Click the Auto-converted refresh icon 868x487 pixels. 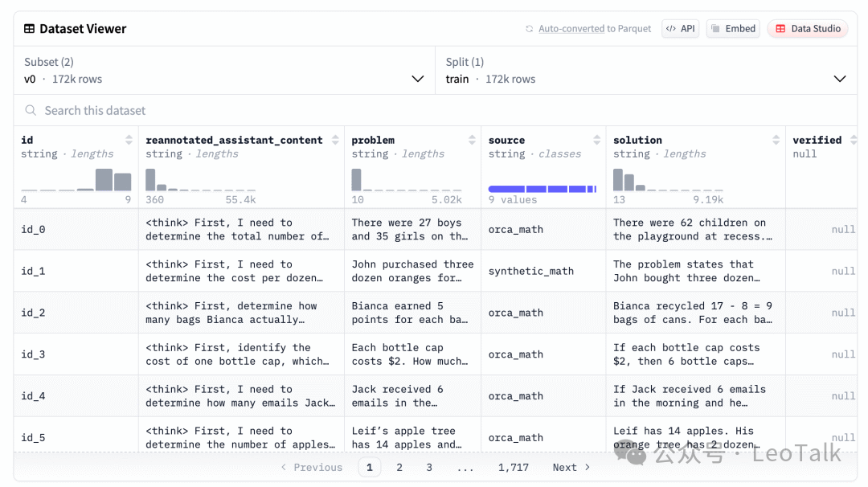pos(529,29)
